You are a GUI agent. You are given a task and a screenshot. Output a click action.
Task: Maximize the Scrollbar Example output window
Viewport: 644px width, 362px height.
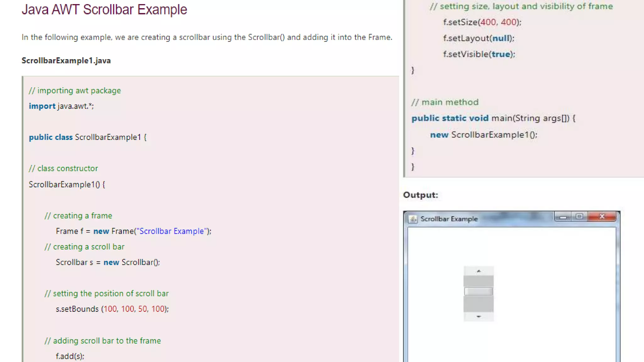579,217
